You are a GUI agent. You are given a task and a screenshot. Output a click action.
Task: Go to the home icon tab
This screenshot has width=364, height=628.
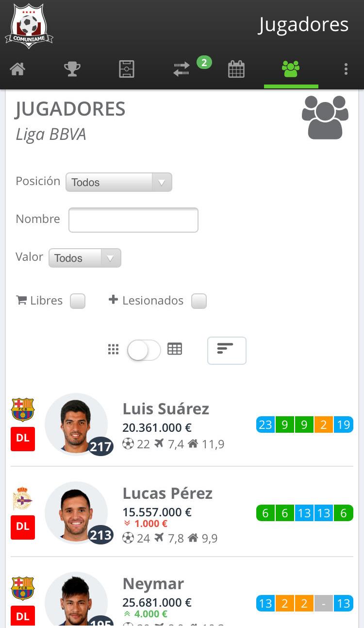[17, 69]
